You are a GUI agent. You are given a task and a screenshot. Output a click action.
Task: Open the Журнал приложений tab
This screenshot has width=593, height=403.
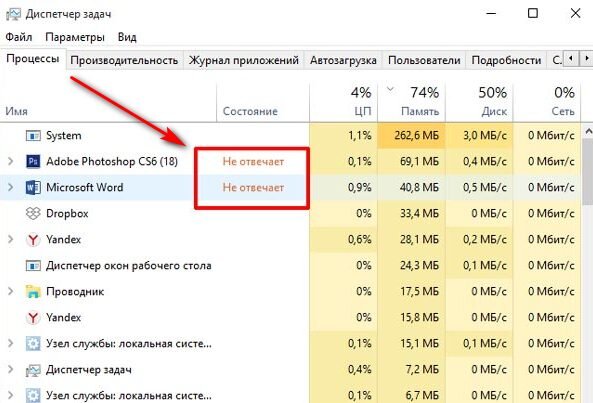[244, 60]
